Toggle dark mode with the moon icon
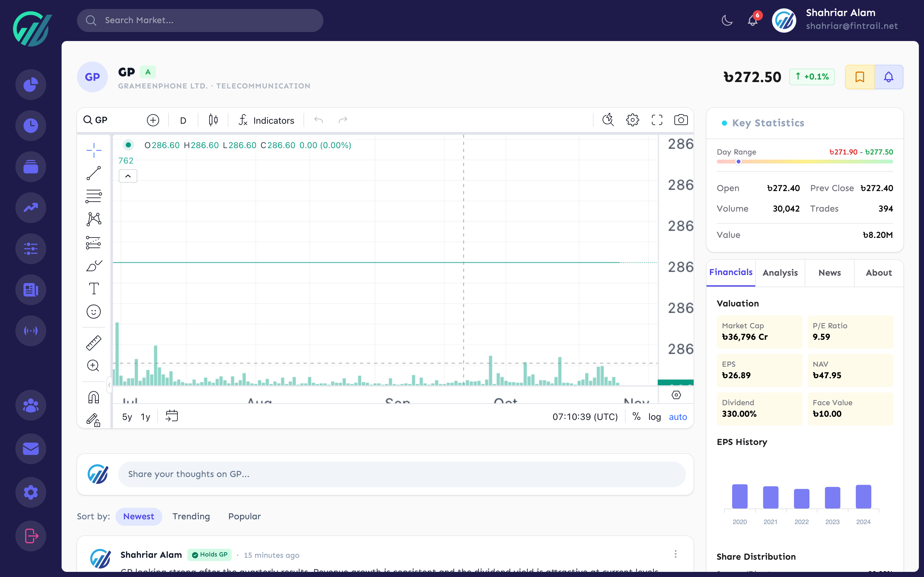The width and height of the screenshot is (924, 577). 727,20
